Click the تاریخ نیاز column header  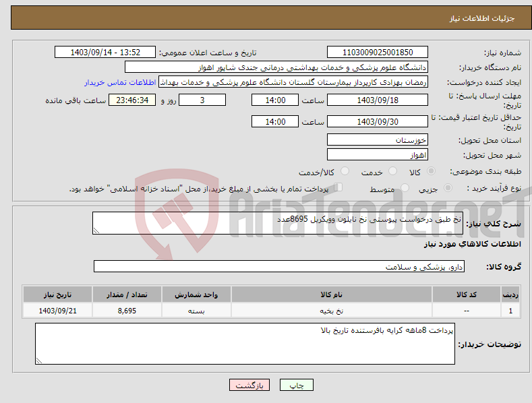click(58, 294)
